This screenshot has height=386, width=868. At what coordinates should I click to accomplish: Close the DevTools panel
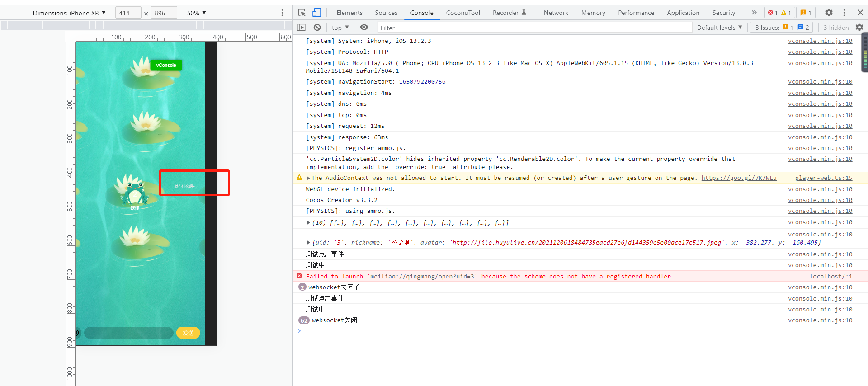click(x=860, y=13)
